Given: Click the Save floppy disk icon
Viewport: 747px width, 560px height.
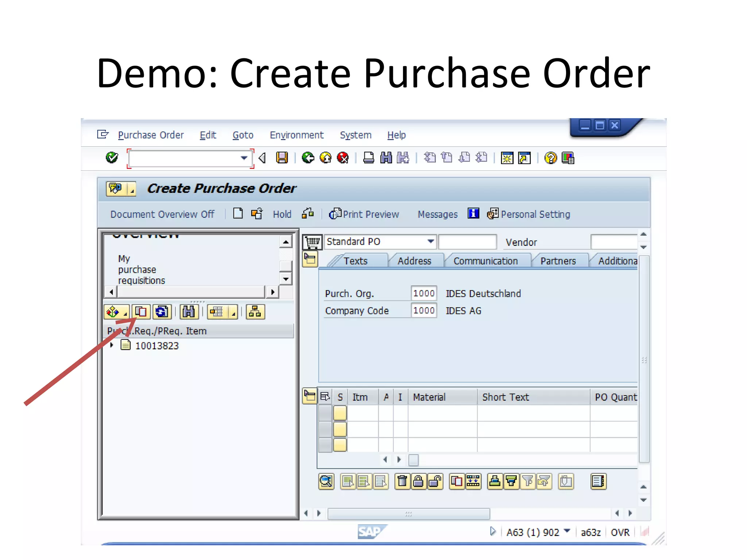Looking at the screenshot, I should (x=282, y=158).
